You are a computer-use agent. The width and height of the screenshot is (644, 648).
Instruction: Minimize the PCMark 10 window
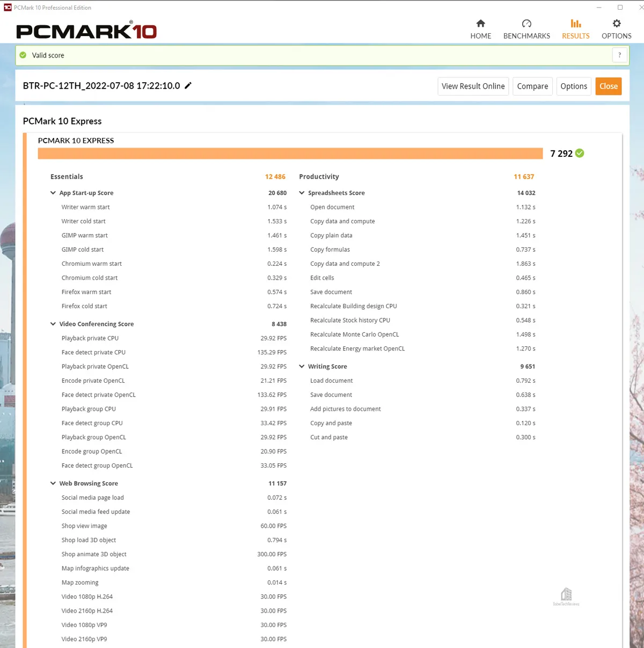tap(599, 8)
